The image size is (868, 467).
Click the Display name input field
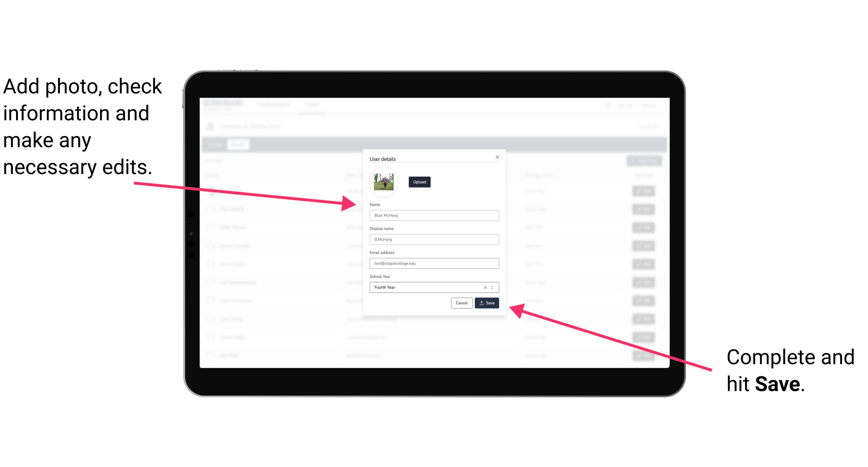pyautogui.click(x=434, y=239)
